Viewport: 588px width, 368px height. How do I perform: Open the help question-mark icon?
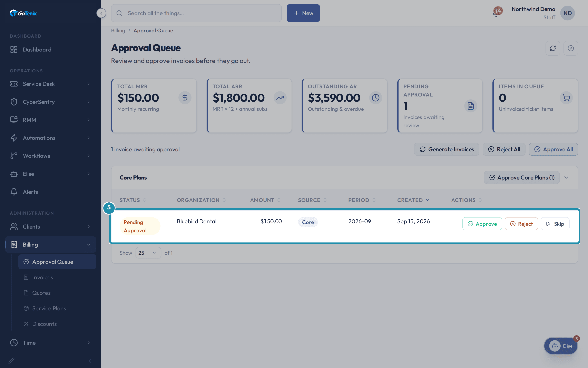(x=571, y=48)
